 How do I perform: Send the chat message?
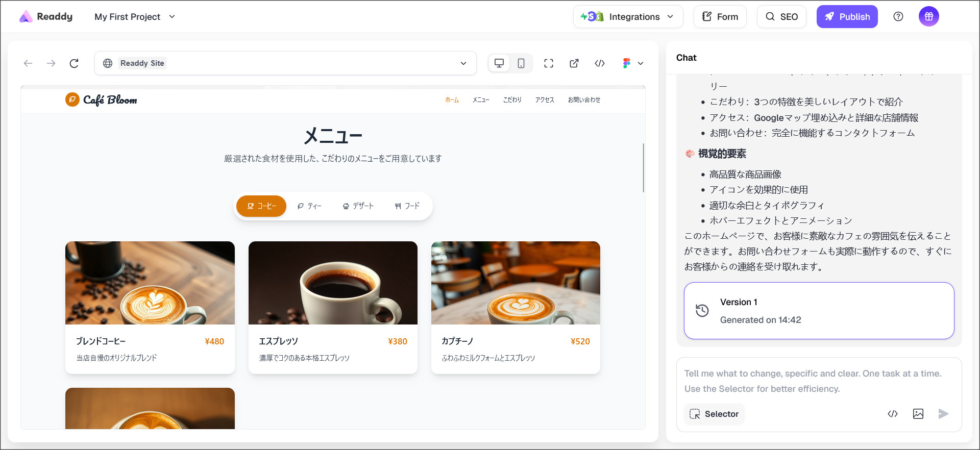coord(943,414)
